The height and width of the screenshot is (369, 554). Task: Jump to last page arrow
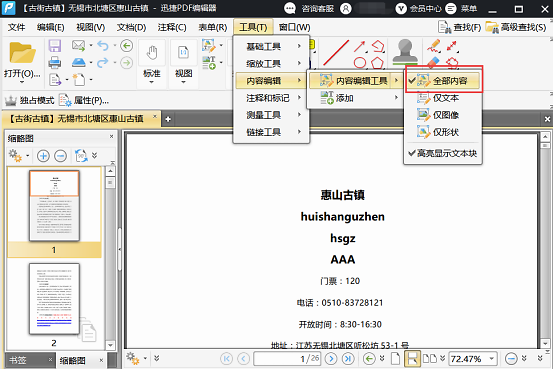[348, 359]
